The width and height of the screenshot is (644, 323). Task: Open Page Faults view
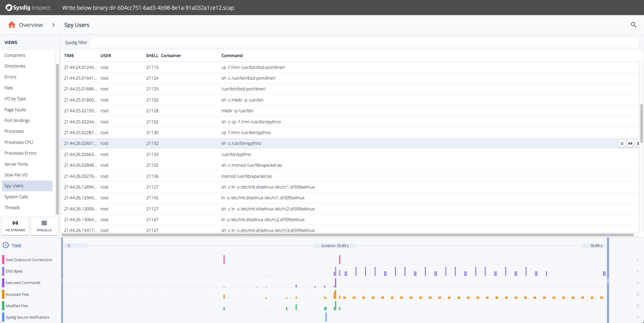[15, 110]
